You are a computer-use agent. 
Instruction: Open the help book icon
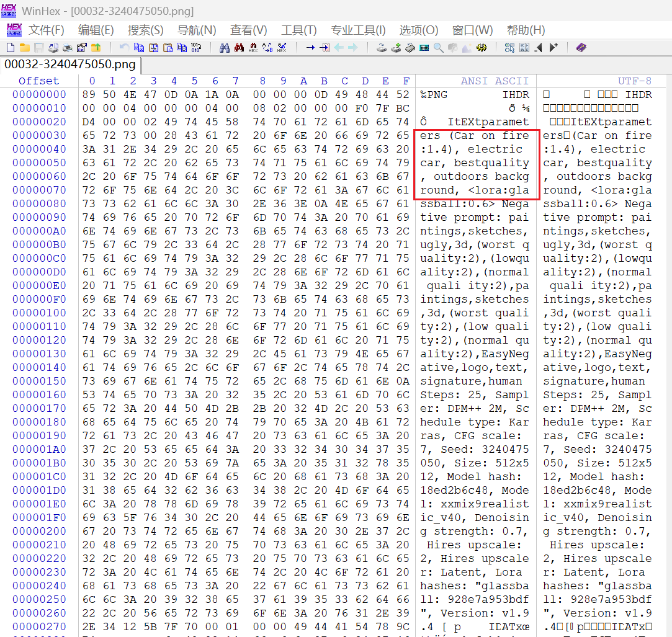tap(581, 48)
